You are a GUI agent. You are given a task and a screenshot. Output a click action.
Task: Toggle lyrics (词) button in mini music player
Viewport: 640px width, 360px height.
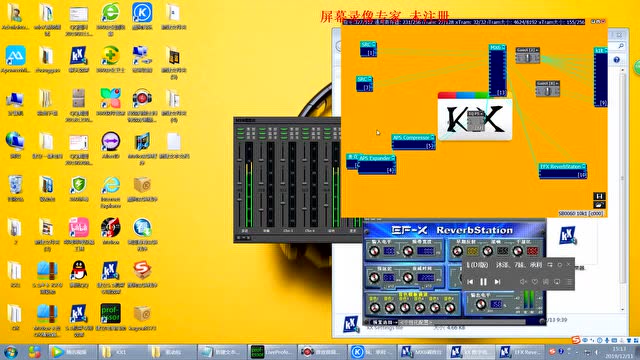pyautogui.click(x=546, y=282)
